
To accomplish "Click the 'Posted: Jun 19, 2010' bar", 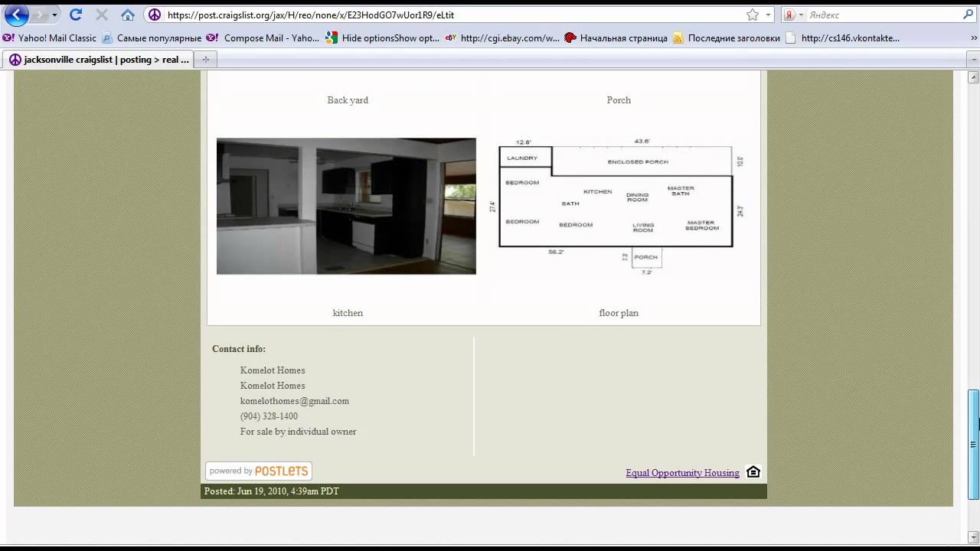I will [x=484, y=491].
